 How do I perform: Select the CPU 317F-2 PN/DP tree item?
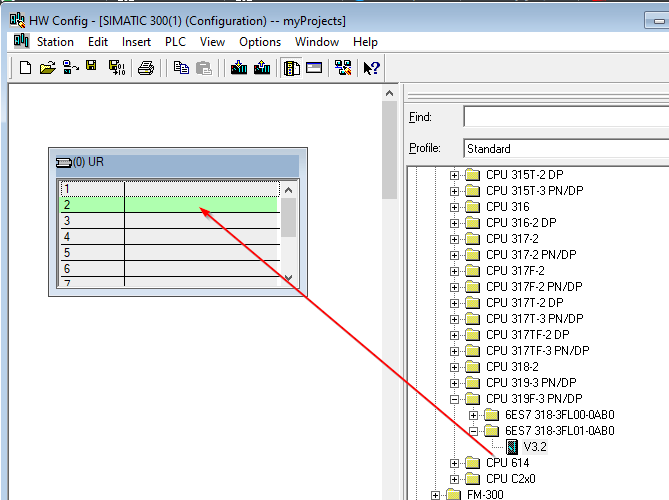534,287
